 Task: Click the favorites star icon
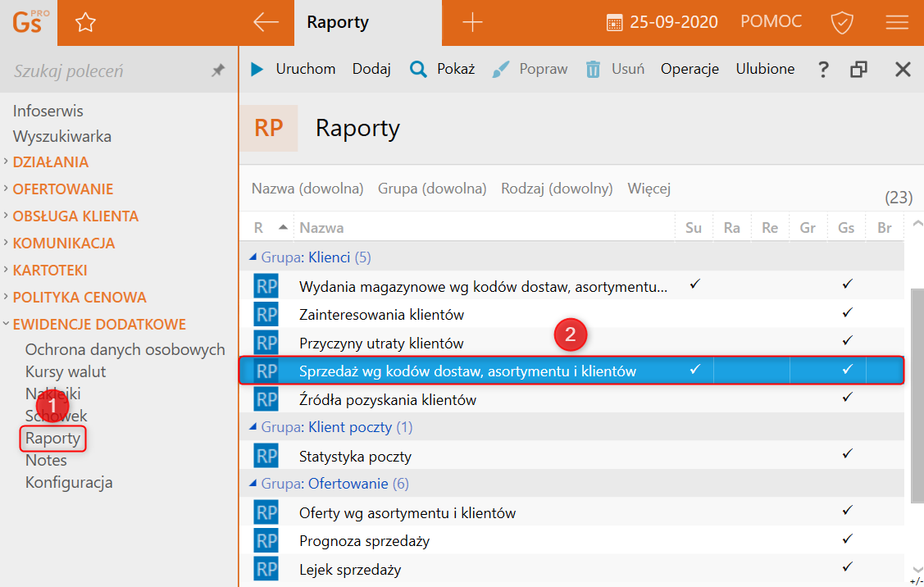pyautogui.click(x=85, y=23)
